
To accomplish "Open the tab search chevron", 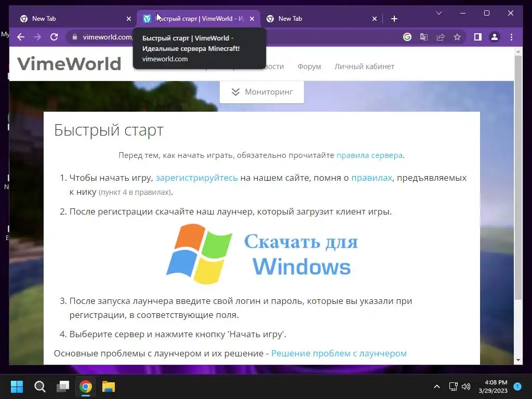I will 438,13.
